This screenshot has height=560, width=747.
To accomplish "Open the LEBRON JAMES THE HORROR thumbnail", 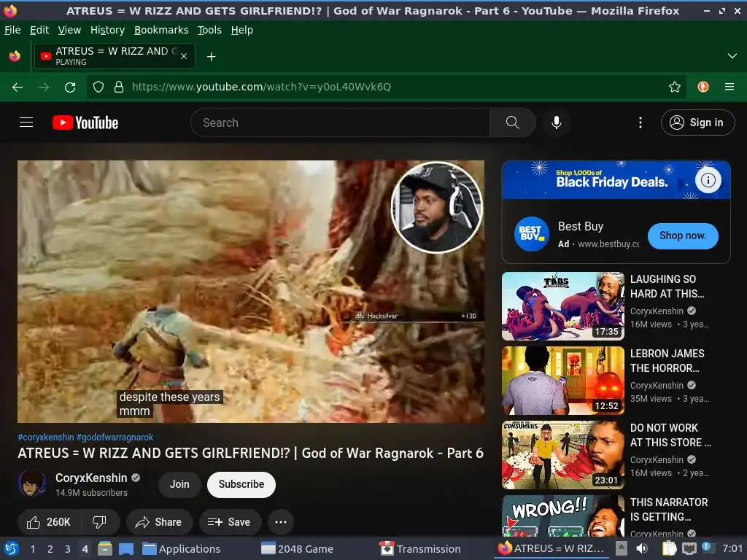I will 562,380.
